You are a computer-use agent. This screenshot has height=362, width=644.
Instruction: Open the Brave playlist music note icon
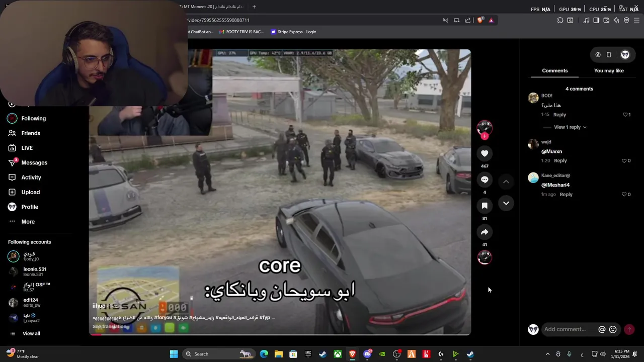(586, 20)
